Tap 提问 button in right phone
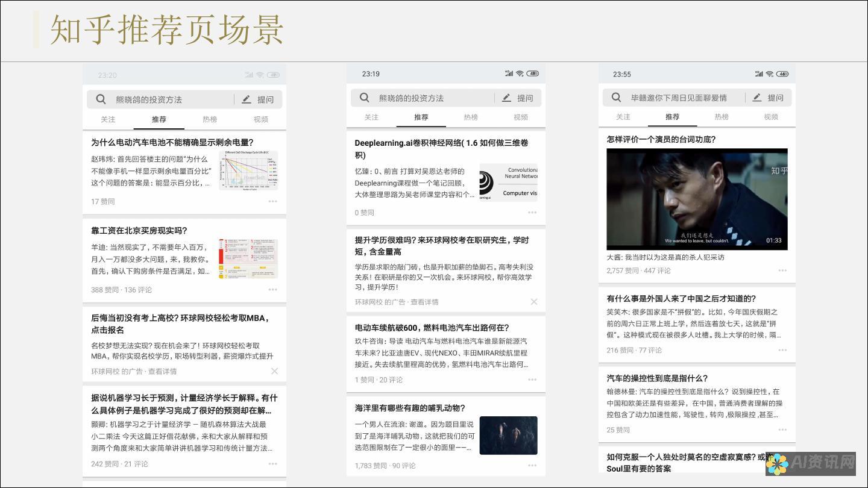 (x=769, y=97)
